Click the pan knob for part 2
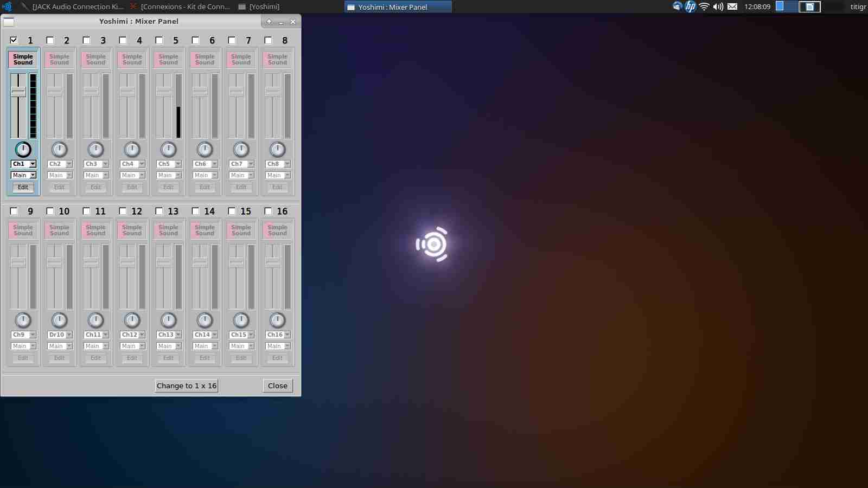The image size is (868, 488). pos(59,150)
